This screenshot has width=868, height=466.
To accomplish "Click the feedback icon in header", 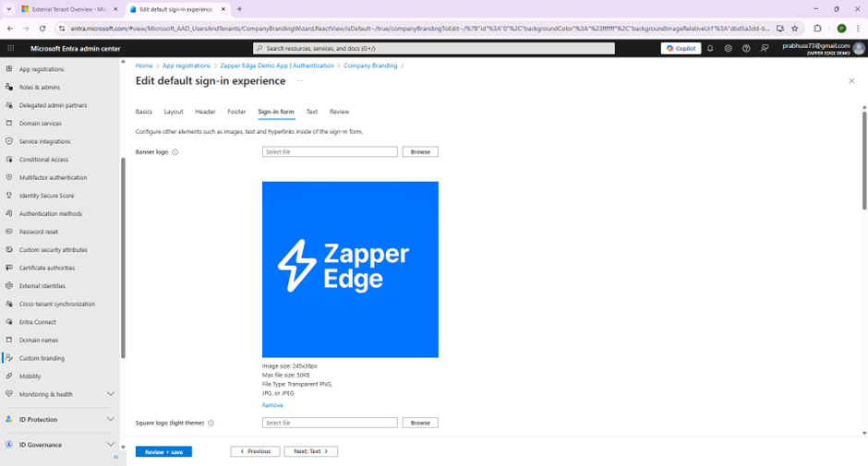I will click(x=765, y=48).
